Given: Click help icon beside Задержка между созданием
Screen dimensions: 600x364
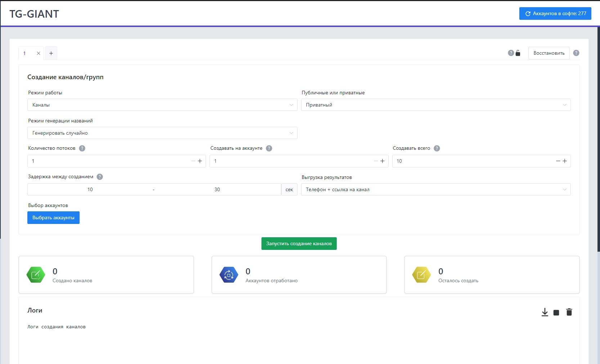Looking at the screenshot, I should tap(100, 177).
